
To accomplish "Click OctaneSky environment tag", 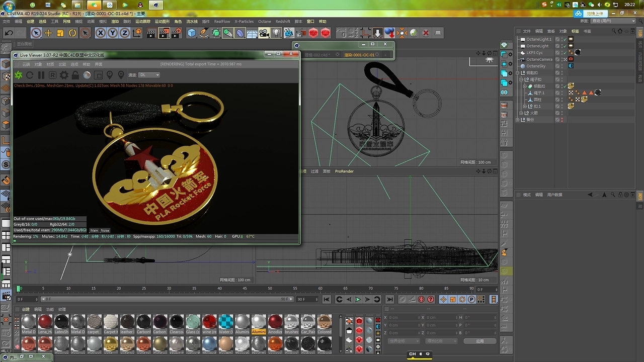I will (x=571, y=66).
